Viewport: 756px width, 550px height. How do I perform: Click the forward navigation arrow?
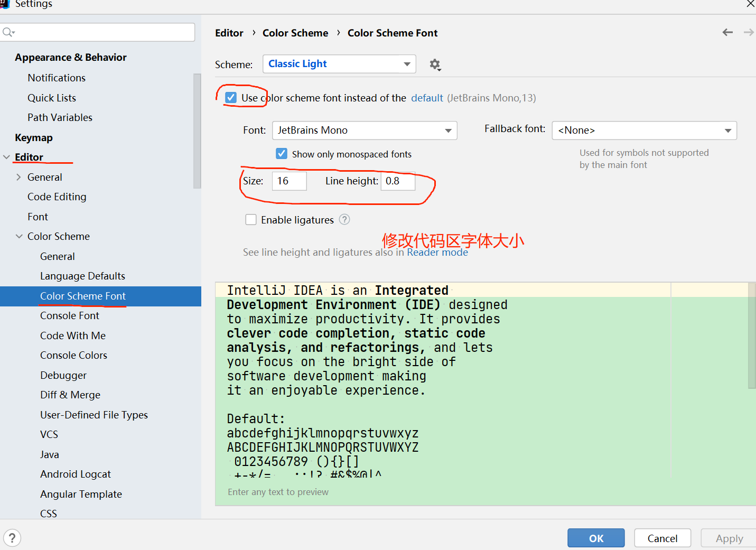click(748, 32)
